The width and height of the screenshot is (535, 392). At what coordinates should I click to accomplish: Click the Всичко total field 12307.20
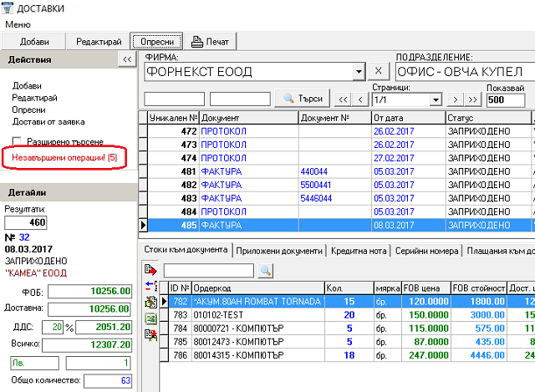[x=87, y=344]
